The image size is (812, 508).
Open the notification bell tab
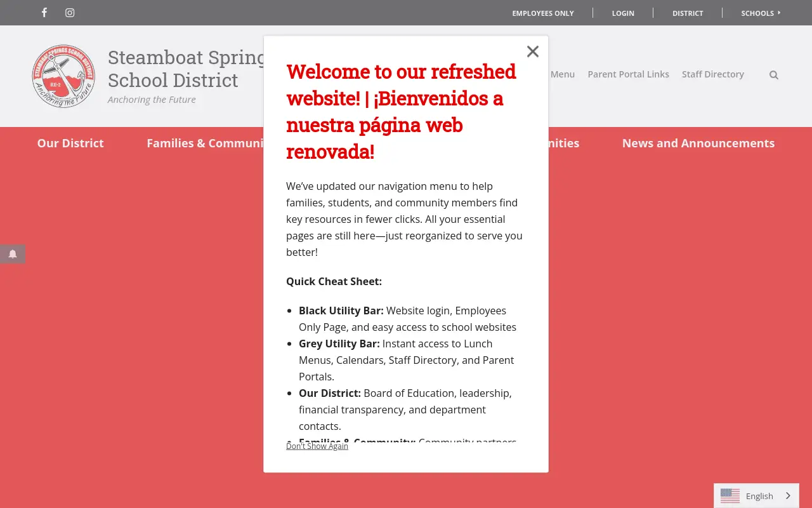coord(13,254)
